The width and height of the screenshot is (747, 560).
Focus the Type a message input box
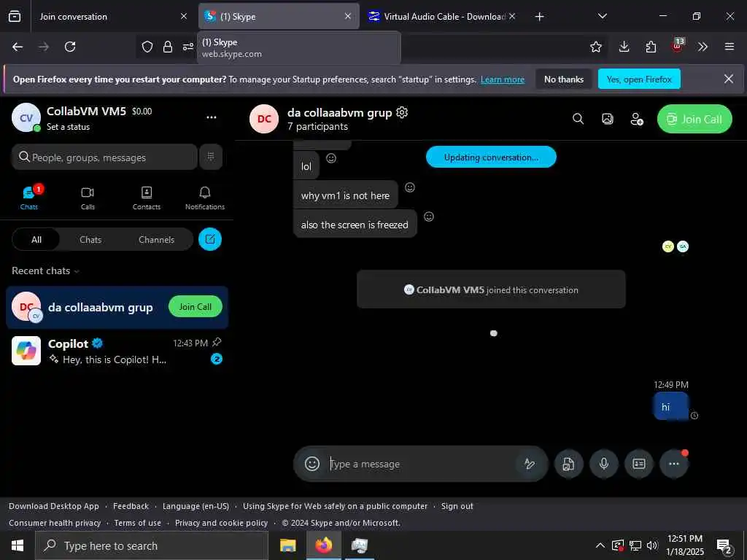point(422,464)
